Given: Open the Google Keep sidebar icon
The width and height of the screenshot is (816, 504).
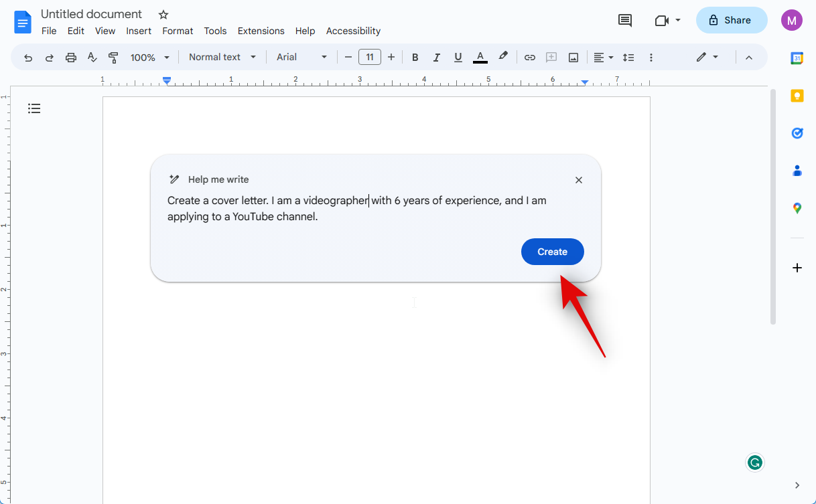Looking at the screenshot, I should (x=797, y=96).
